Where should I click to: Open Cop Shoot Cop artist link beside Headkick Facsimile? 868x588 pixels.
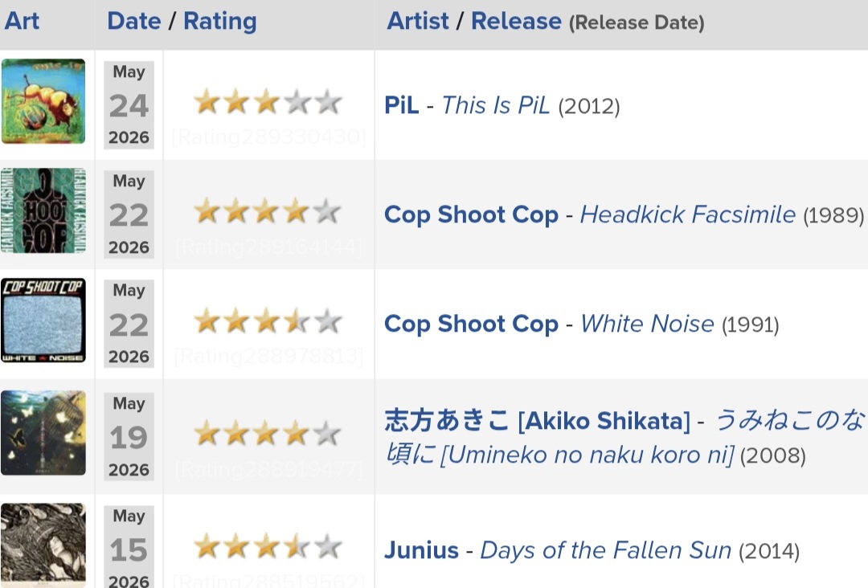pos(471,214)
